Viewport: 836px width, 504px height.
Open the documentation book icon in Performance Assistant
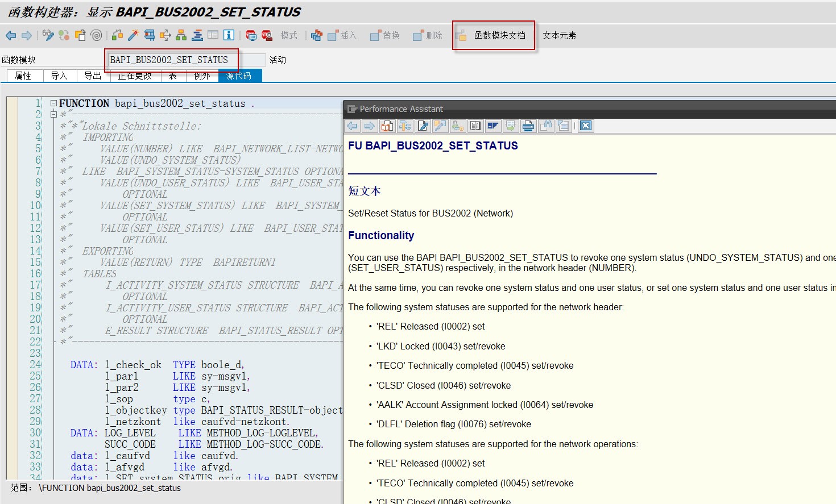pos(387,126)
